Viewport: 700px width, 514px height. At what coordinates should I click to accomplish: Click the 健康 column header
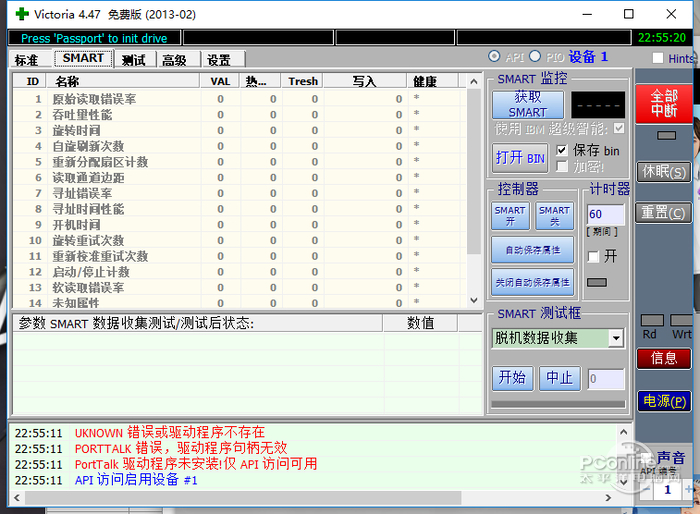point(432,81)
